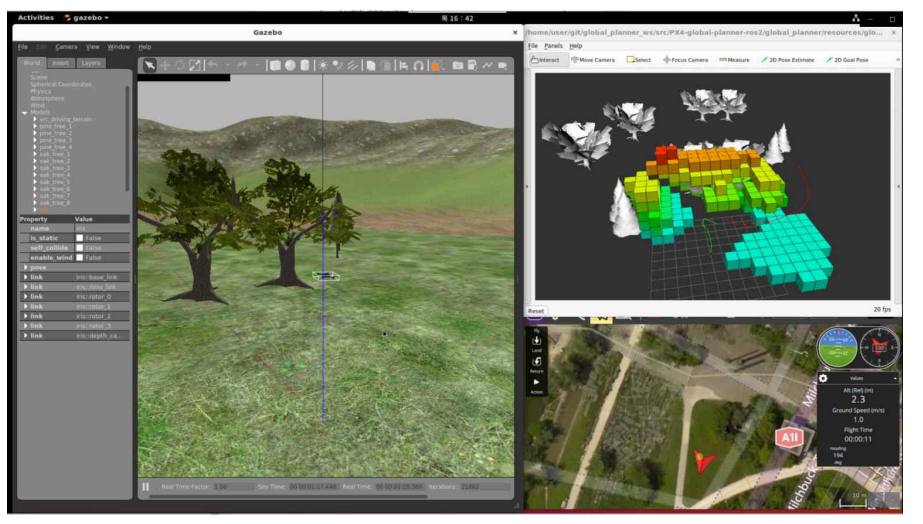Open the Gazebo Help menu
The width and height of the screenshot is (923, 524).
pyautogui.click(x=145, y=47)
